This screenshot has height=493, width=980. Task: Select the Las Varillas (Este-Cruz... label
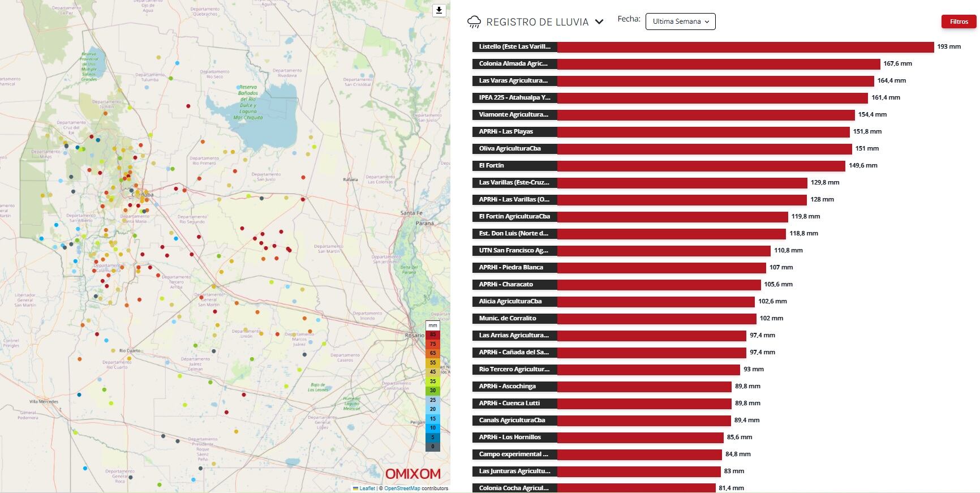pos(515,183)
